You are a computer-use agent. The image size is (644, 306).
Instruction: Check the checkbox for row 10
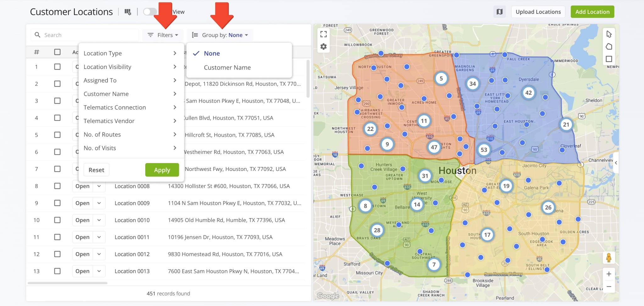57,220
